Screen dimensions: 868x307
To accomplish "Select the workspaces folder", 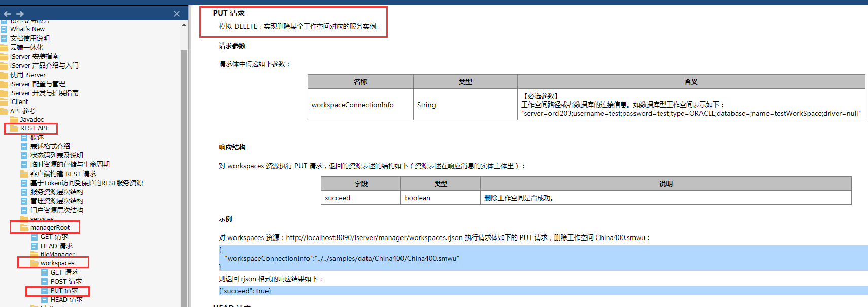I will click(x=57, y=263).
